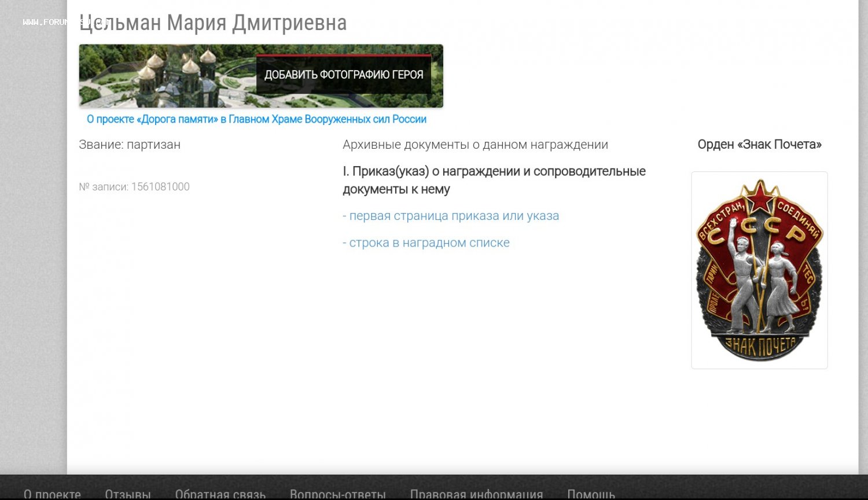Open 'Правовая информация' footer menu item

(x=476, y=494)
